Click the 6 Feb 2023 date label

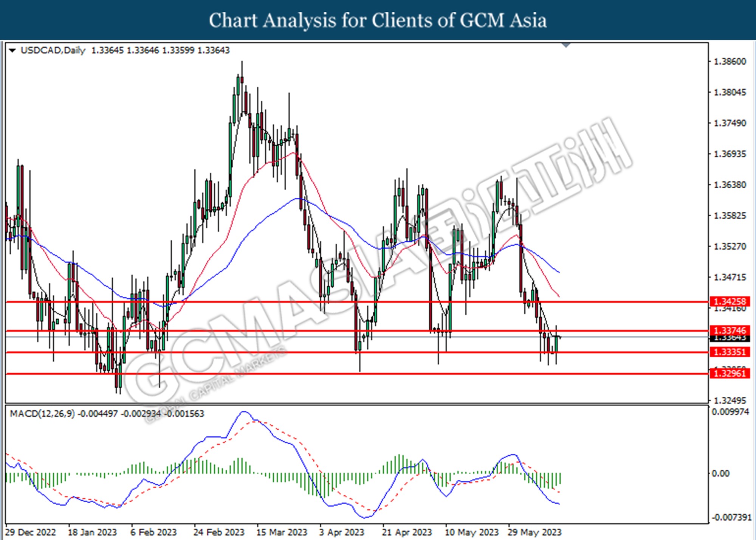153,532
